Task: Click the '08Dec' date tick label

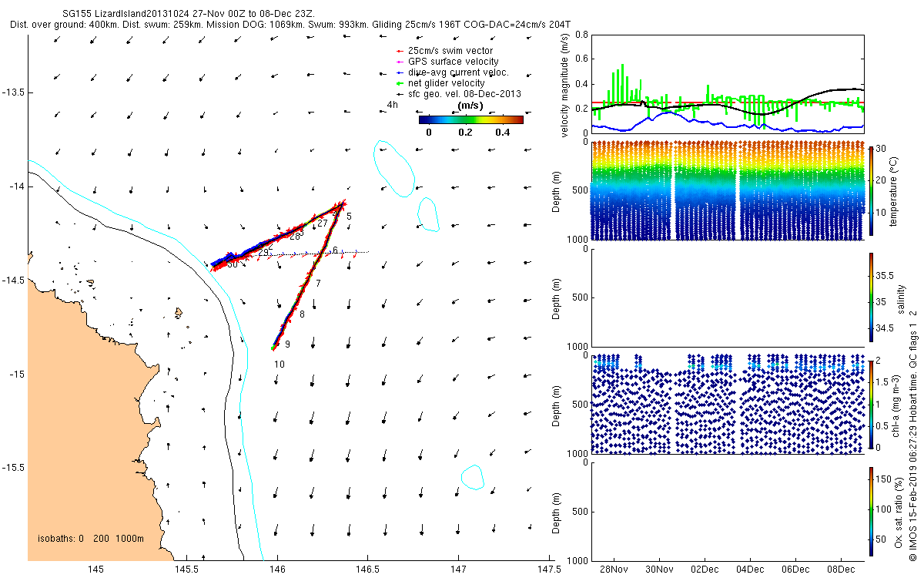Action: pyautogui.click(x=840, y=570)
